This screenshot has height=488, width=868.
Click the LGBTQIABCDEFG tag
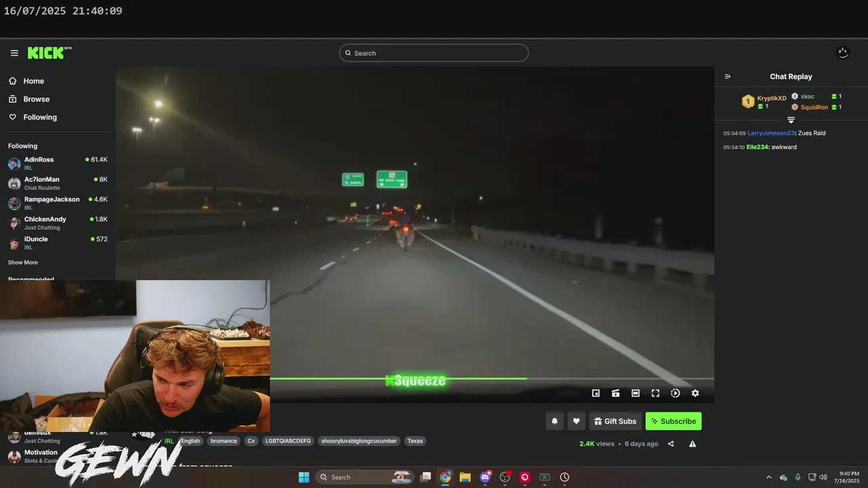pos(288,441)
